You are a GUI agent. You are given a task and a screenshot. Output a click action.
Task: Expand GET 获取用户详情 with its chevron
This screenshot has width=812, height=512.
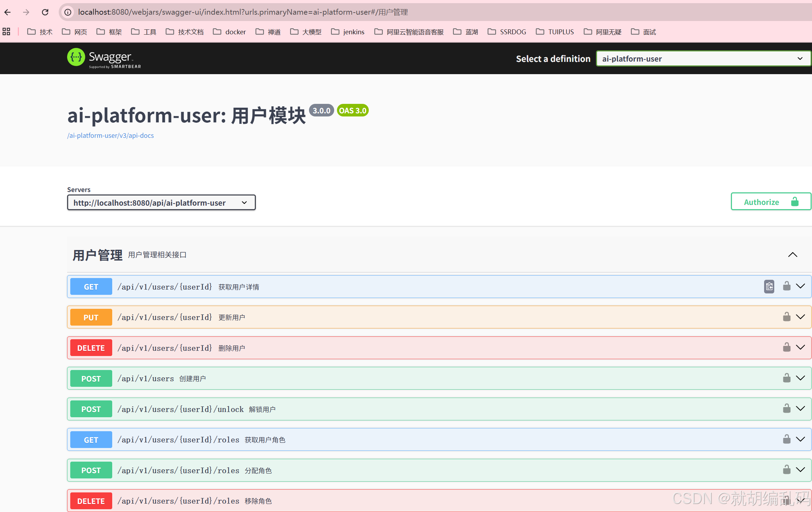[800, 286]
